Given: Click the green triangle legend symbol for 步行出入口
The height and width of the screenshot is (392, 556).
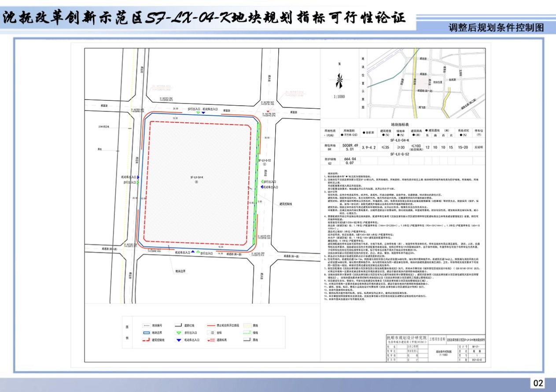Looking at the screenshot, I should point(179,332).
